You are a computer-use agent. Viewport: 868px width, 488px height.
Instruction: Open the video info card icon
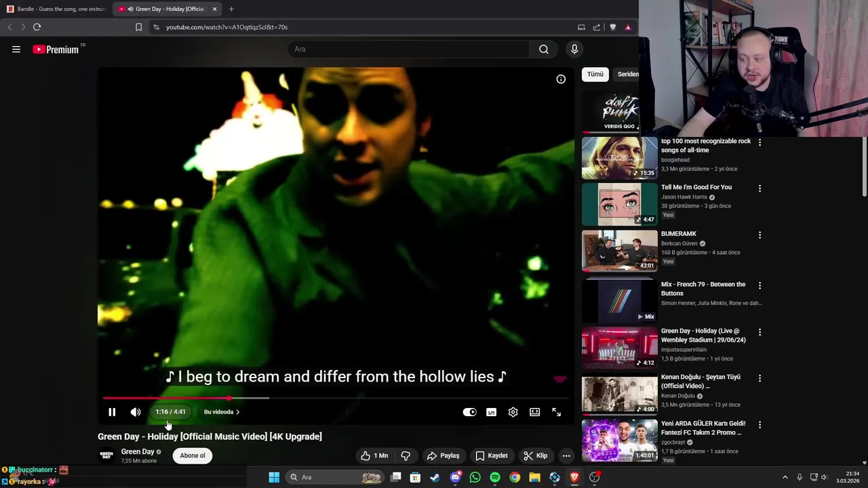click(x=561, y=79)
